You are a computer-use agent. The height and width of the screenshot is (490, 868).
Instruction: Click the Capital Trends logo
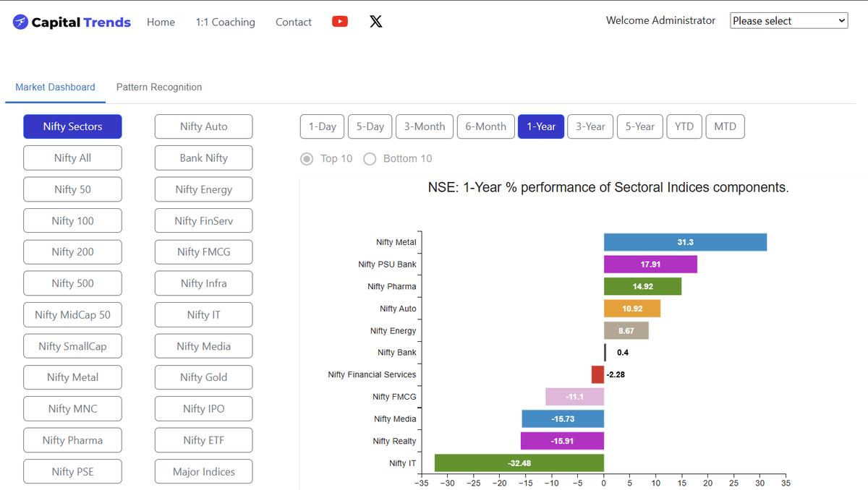72,22
